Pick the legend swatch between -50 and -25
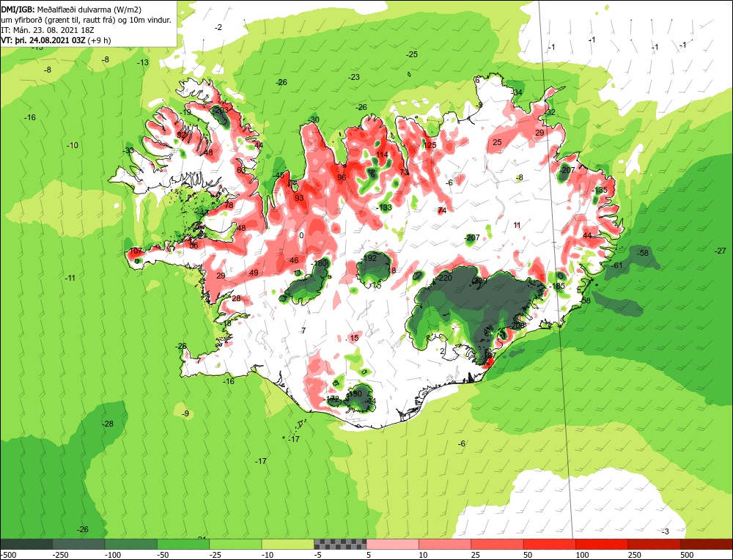Viewport: 733px width, 560px height. (x=184, y=544)
